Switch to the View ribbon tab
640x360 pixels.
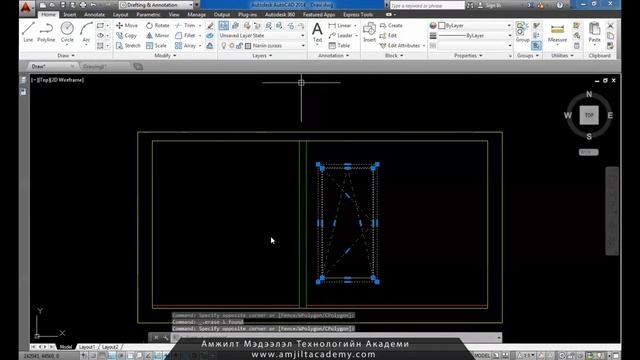coord(174,15)
